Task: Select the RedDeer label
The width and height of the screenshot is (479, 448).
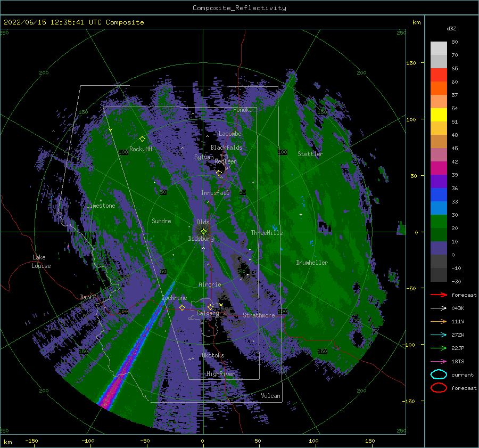Action: click(x=226, y=161)
